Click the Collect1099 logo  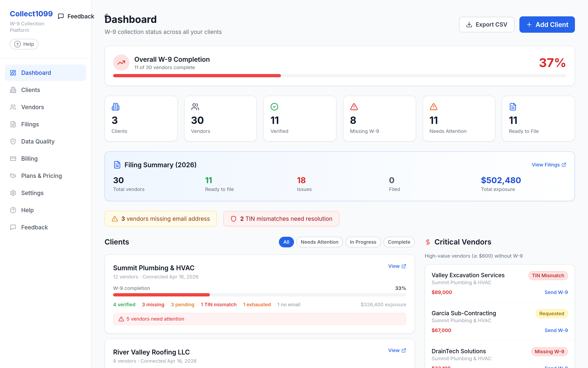tap(31, 14)
